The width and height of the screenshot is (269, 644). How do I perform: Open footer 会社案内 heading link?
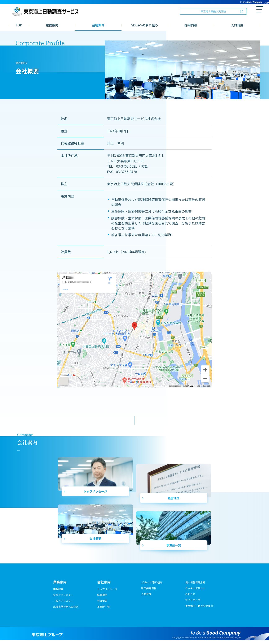(x=104, y=582)
